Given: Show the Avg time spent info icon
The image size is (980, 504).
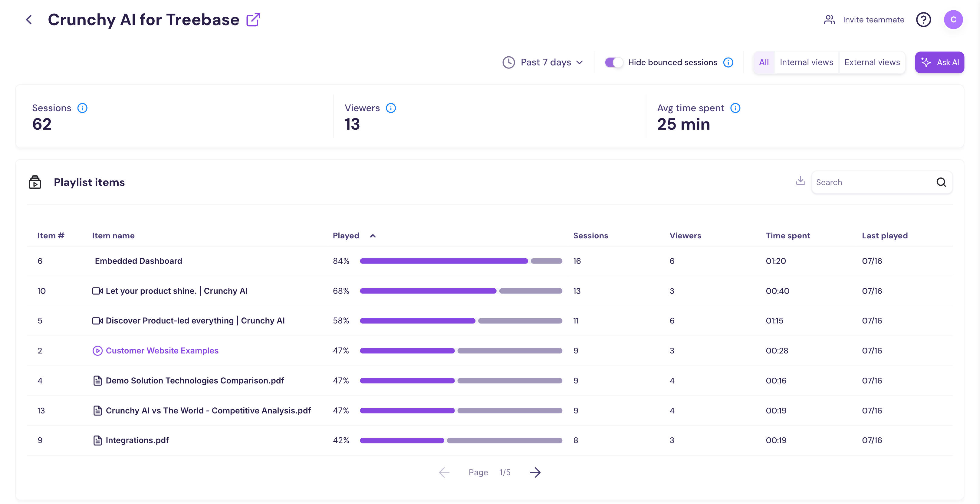Looking at the screenshot, I should (735, 108).
